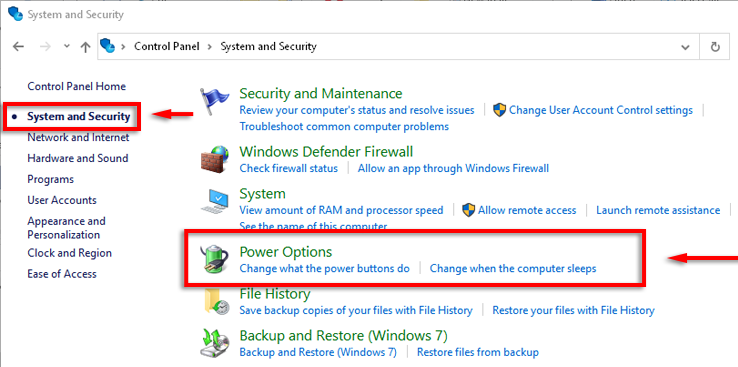Click Allow remote access link

tap(527, 210)
